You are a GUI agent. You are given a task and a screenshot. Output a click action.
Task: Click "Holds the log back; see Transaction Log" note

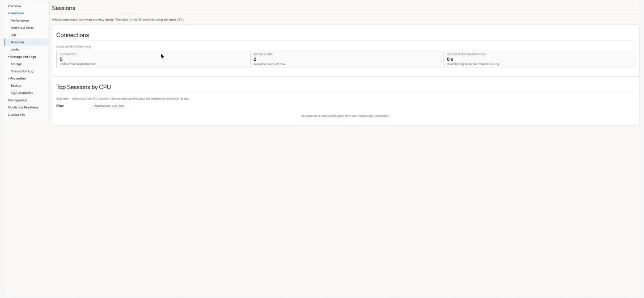473,64
